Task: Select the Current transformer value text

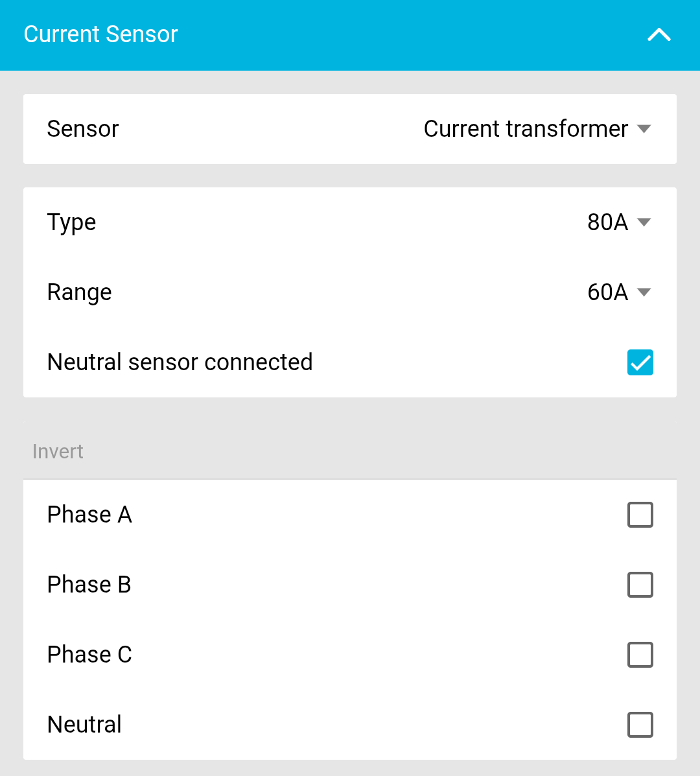Action: [526, 129]
